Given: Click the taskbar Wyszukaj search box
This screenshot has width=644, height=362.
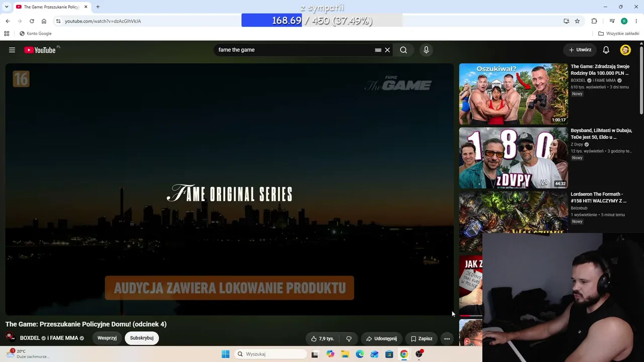Looking at the screenshot, I should [x=271, y=354].
